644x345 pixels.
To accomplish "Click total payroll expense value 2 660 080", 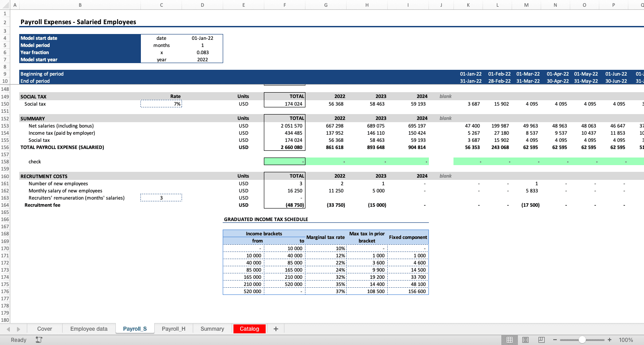I will click(x=284, y=147).
